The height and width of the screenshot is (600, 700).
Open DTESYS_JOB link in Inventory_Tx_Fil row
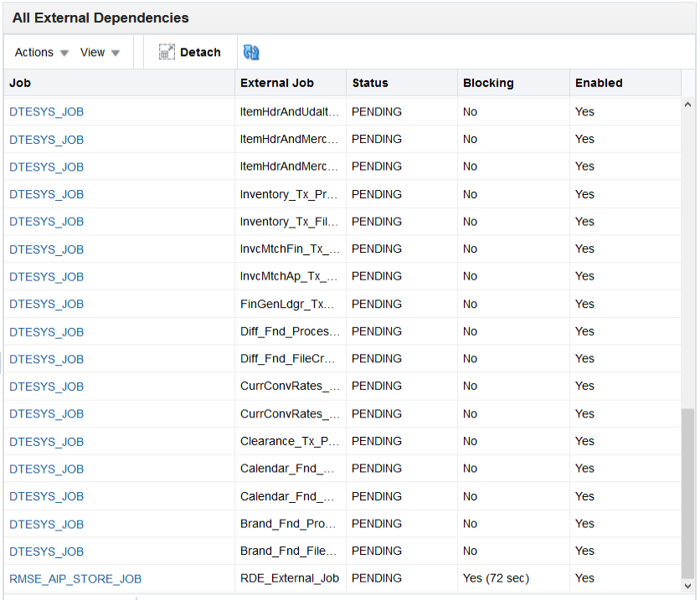pos(46,221)
